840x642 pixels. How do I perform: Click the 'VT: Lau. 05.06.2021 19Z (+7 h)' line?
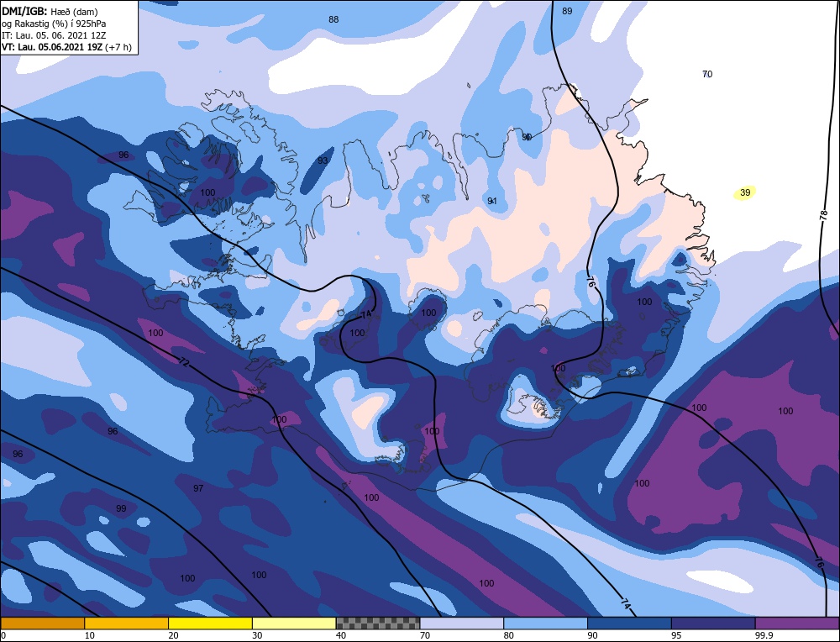pyautogui.click(x=66, y=47)
